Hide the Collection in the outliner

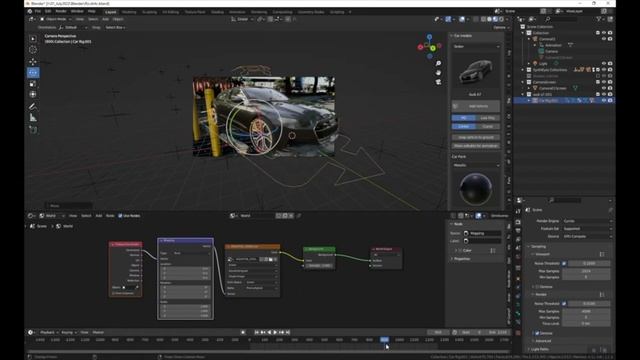(x=604, y=33)
